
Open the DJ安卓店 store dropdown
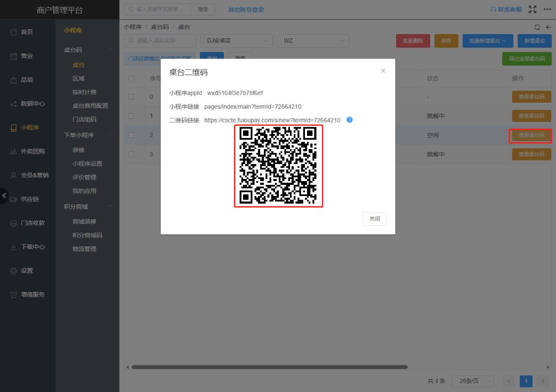click(237, 41)
